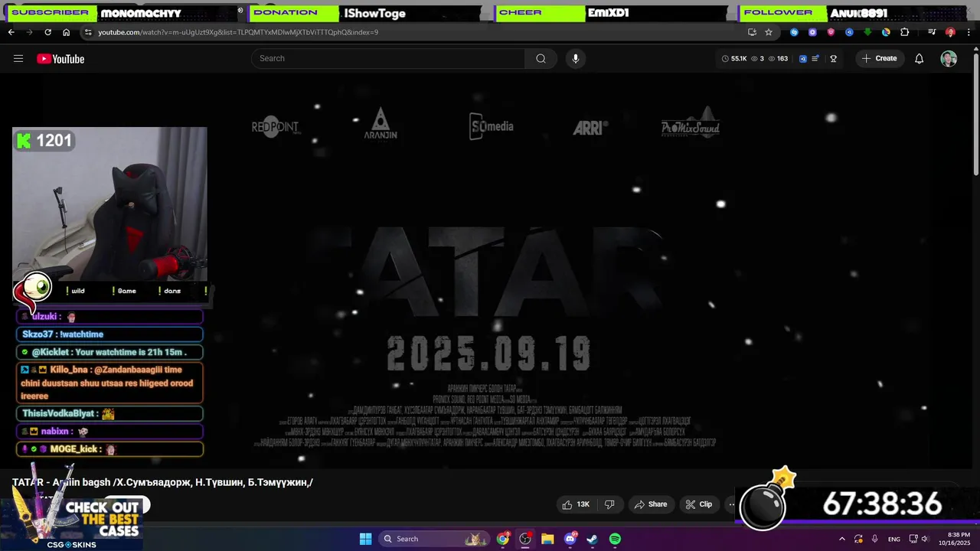Click the list icon beside the trophy

click(816, 59)
